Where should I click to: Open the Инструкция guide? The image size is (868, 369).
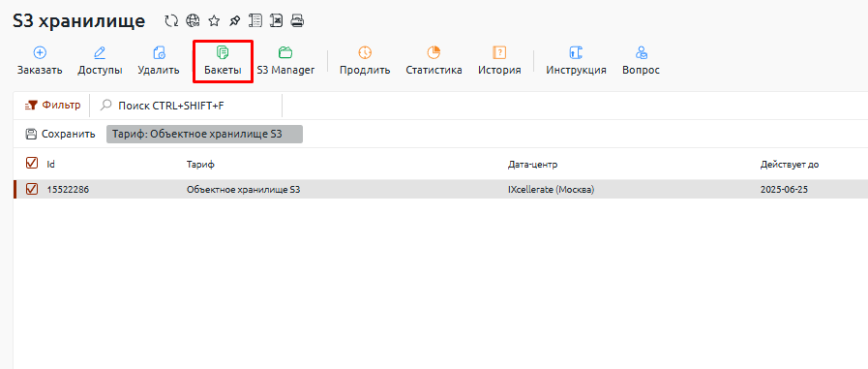click(x=577, y=61)
